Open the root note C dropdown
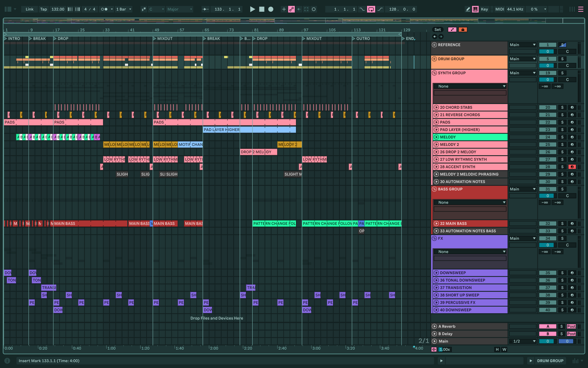 tap(157, 9)
